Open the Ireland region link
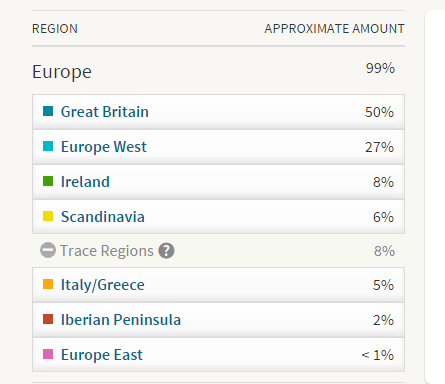 click(85, 182)
